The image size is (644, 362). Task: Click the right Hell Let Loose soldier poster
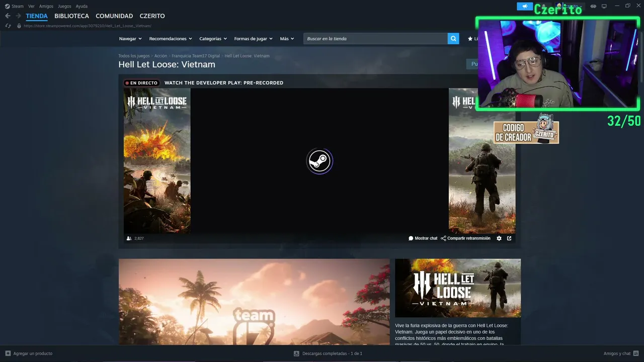click(x=482, y=160)
